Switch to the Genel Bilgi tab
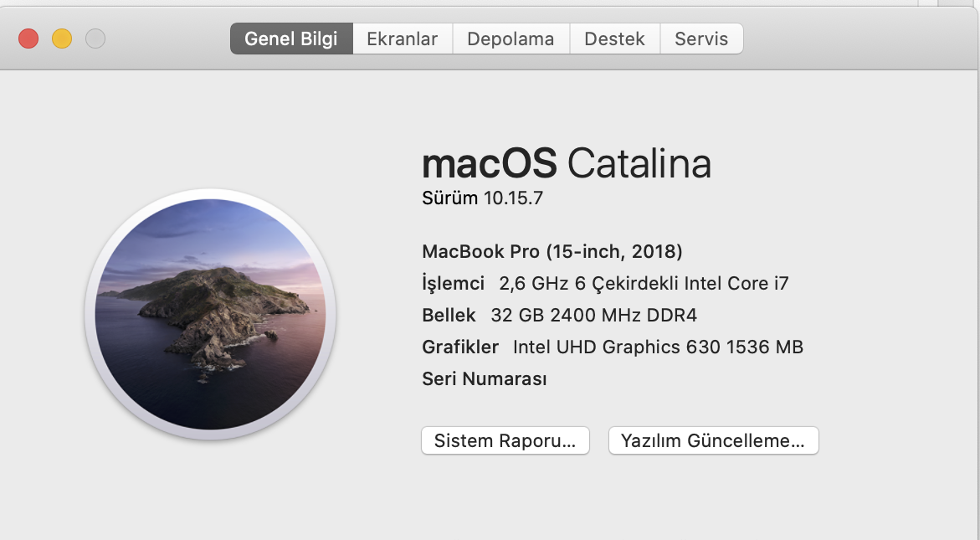This screenshot has height=540, width=980. click(291, 39)
